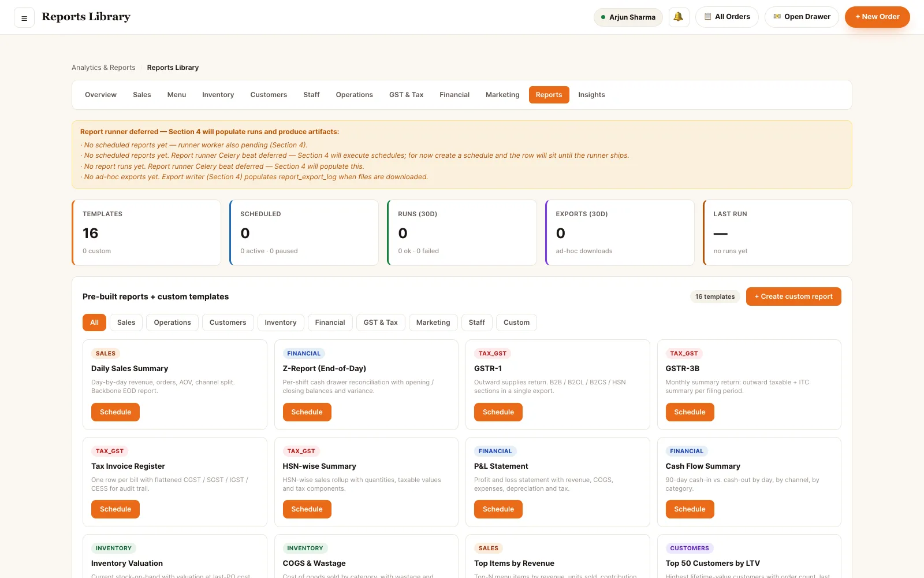Select the All template filter
Screen dimensions: 924x578
tap(94, 323)
